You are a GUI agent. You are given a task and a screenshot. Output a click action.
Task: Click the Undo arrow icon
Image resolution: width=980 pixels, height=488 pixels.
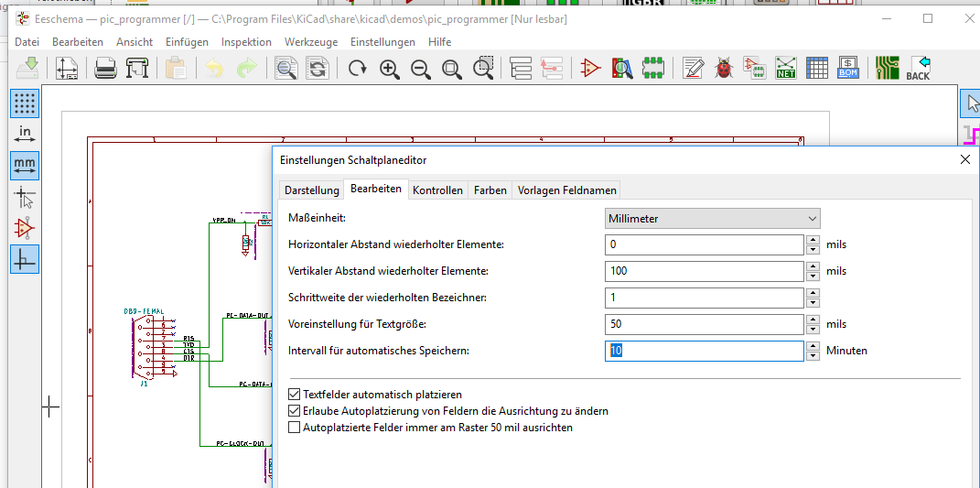tap(214, 68)
